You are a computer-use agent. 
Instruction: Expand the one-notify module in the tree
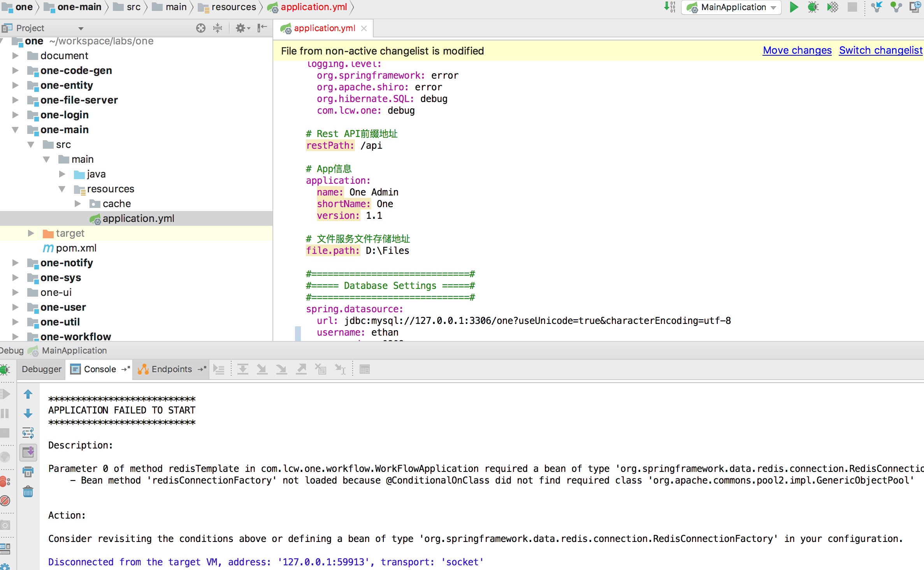click(x=16, y=263)
